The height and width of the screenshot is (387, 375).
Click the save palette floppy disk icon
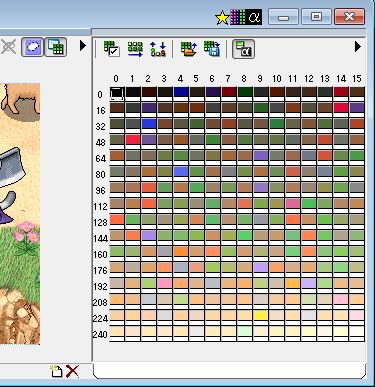[x=212, y=49]
